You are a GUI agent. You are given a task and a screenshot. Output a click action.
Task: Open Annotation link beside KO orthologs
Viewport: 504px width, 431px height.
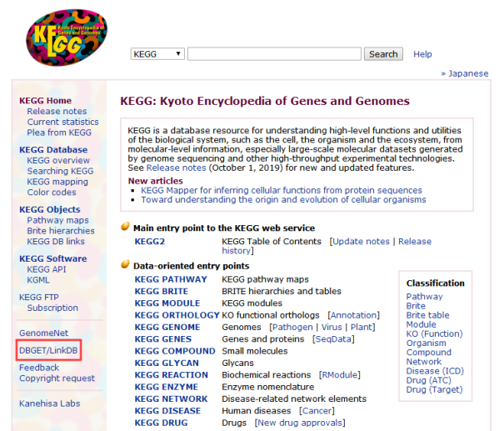pos(353,315)
